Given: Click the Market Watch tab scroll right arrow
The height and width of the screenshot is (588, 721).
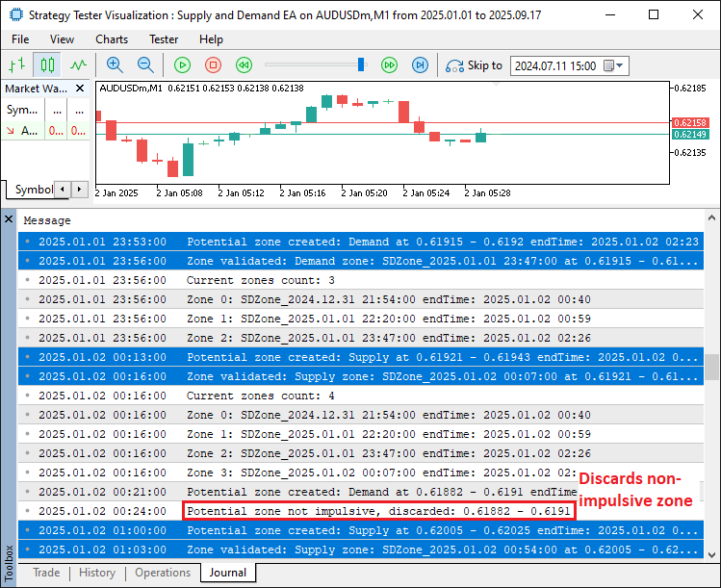Looking at the screenshot, I should [80, 189].
